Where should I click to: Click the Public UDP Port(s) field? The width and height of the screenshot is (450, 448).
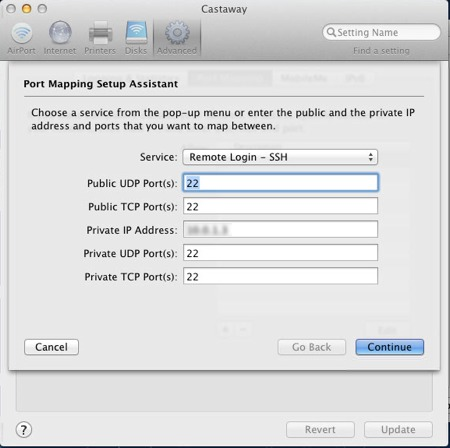click(280, 183)
